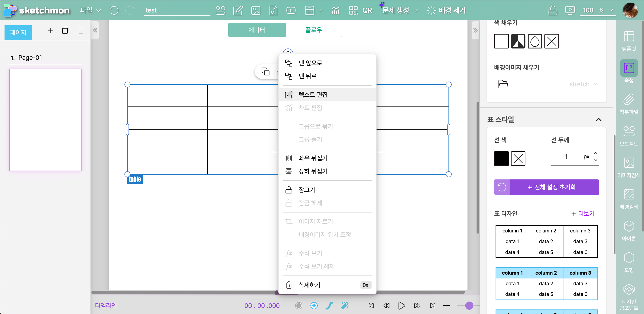Click the duplicate page icon

65,30
